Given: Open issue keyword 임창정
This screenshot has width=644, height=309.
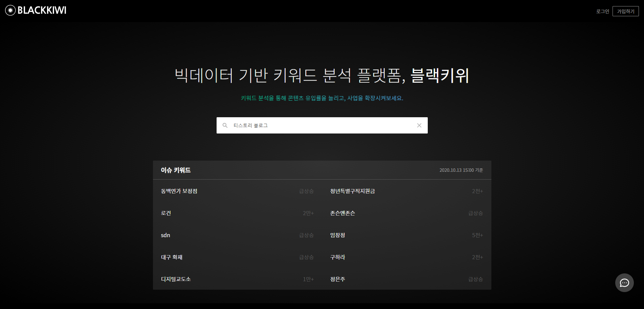Looking at the screenshot, I should pos(337,235).
